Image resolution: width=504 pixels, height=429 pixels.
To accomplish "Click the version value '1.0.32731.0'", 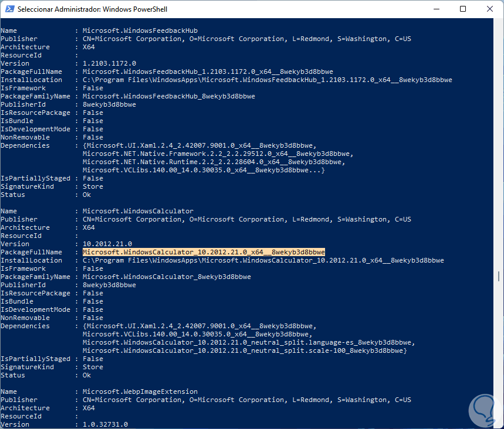I will click(x=105, y=424).
